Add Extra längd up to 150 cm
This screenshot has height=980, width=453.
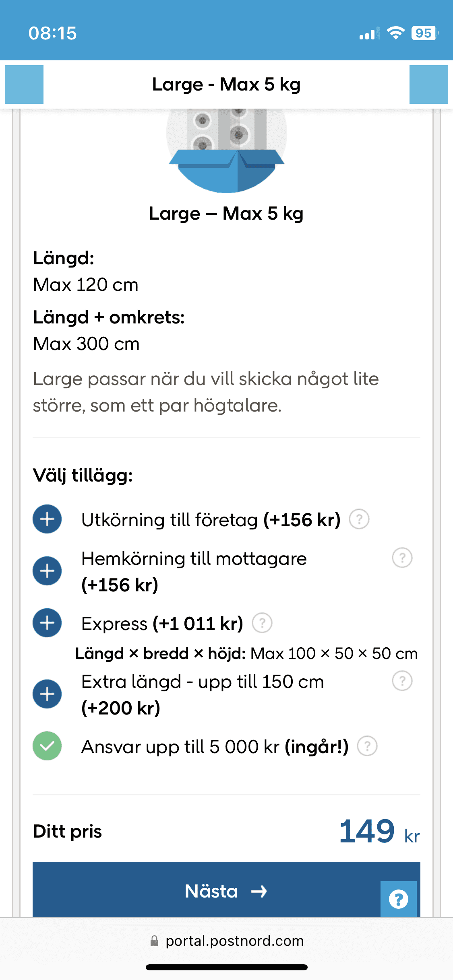click(x=47, y=694)
